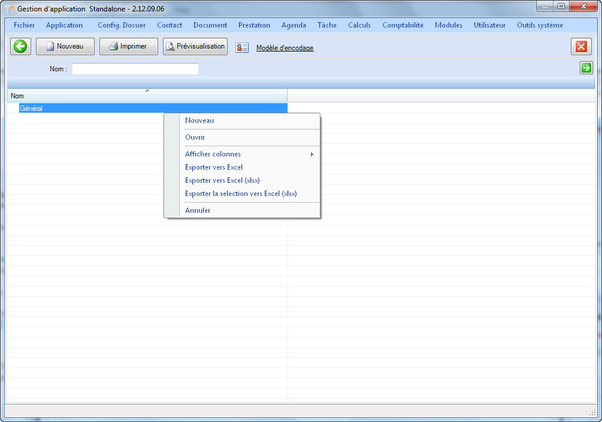
Task: Click the red close panel icon
Action: tap(581, 46)
